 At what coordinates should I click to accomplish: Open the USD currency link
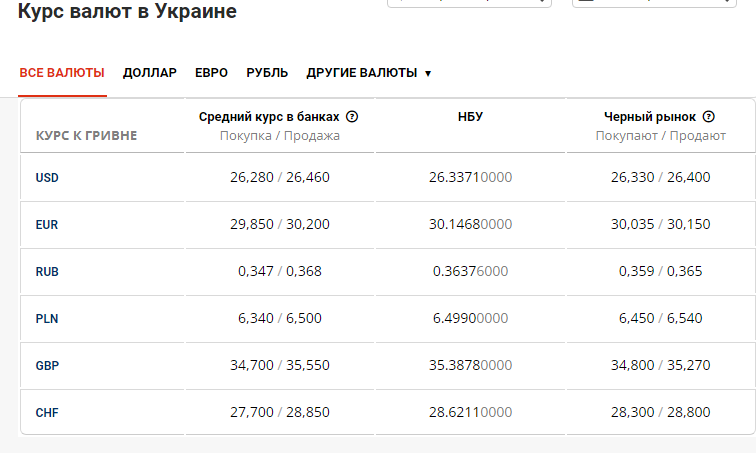tap(47, 178)
